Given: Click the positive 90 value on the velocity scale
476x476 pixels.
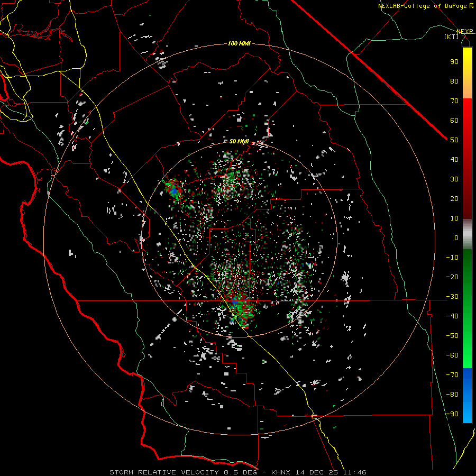Looking at the screenshot, I should pos(454,62).
